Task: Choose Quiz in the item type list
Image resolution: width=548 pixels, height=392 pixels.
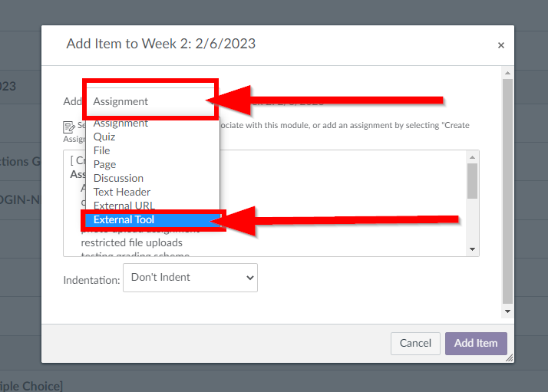Action: point(104,137)
